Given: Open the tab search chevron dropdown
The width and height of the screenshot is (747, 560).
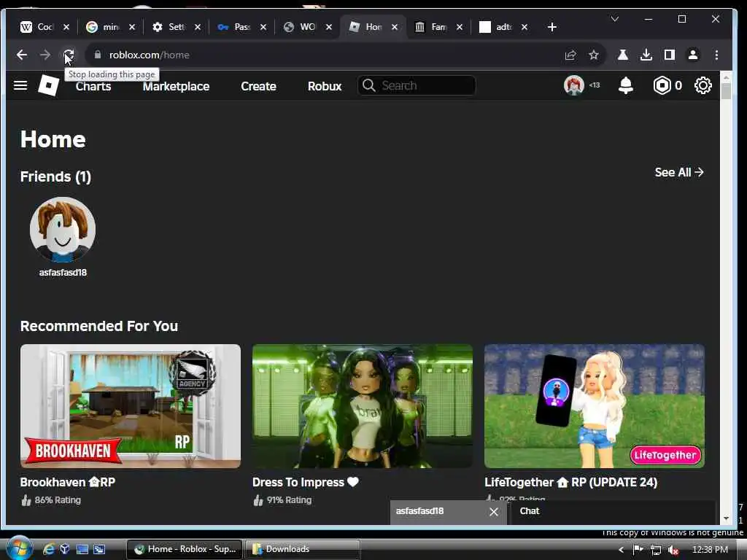Looking at the screenshot, I should pyautogui.click(x=614, y=19).
